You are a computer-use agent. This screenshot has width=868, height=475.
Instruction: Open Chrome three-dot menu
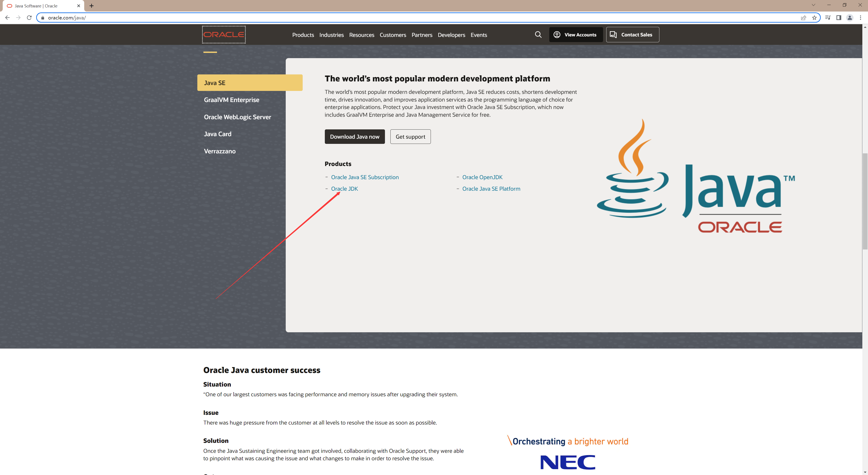(x=861, y=18)
